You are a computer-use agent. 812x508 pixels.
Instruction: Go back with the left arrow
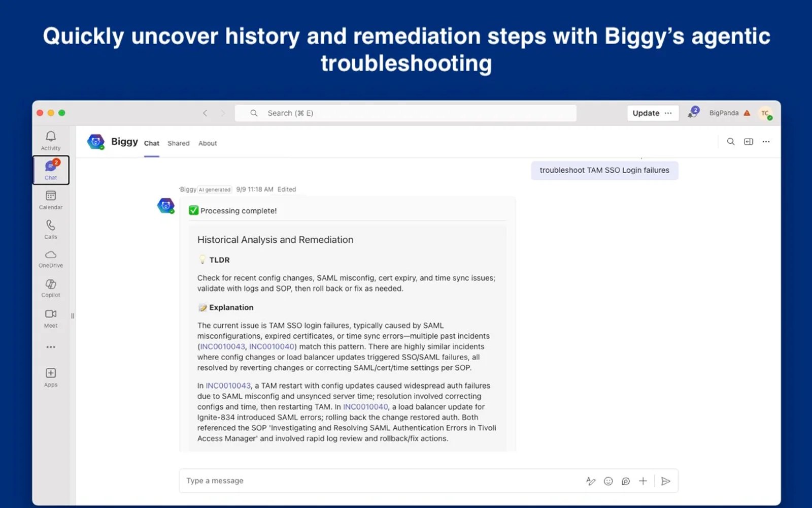point(205,113)
